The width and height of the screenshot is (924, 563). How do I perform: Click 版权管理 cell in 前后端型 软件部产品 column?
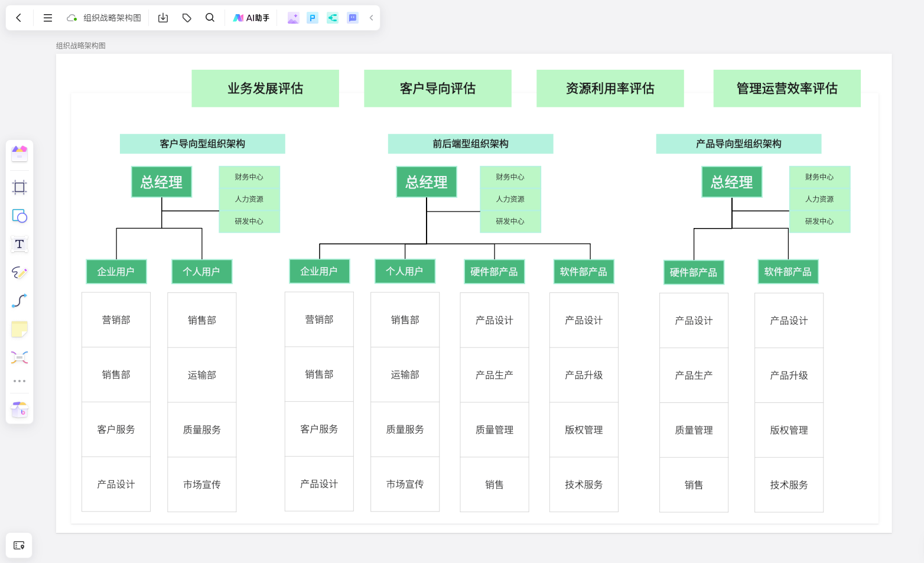(584, 430)
